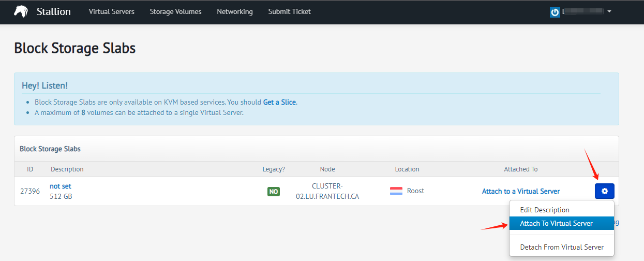
Task: Choose Attach To Virtual Server menu option
Action: click(556, 223)
